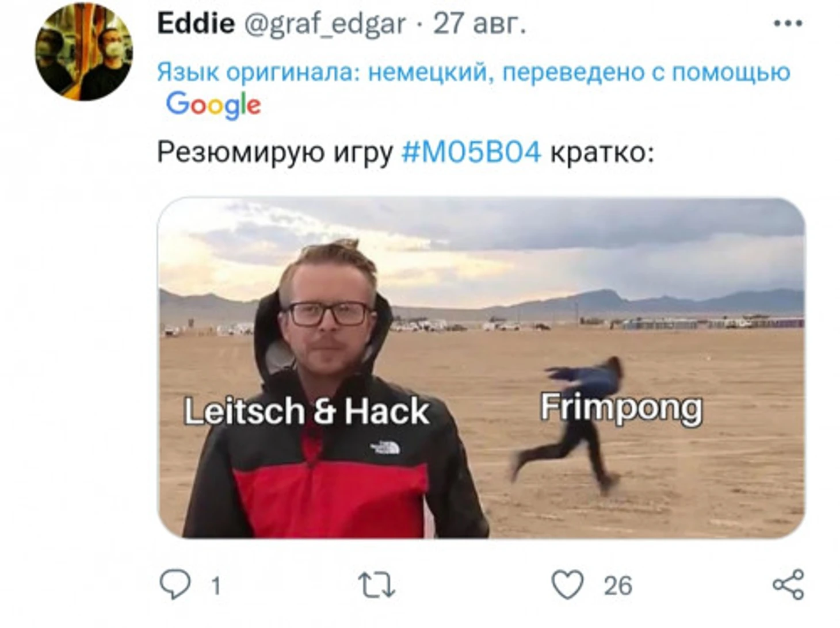Open the @graf_edgar handle

tap(325, 25)
